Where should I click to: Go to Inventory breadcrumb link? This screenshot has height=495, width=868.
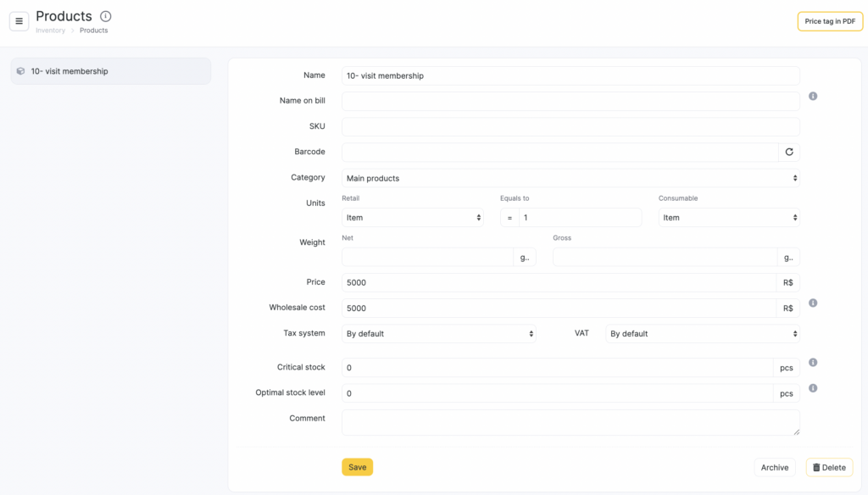pyautogui.click(x=50, y=31)
